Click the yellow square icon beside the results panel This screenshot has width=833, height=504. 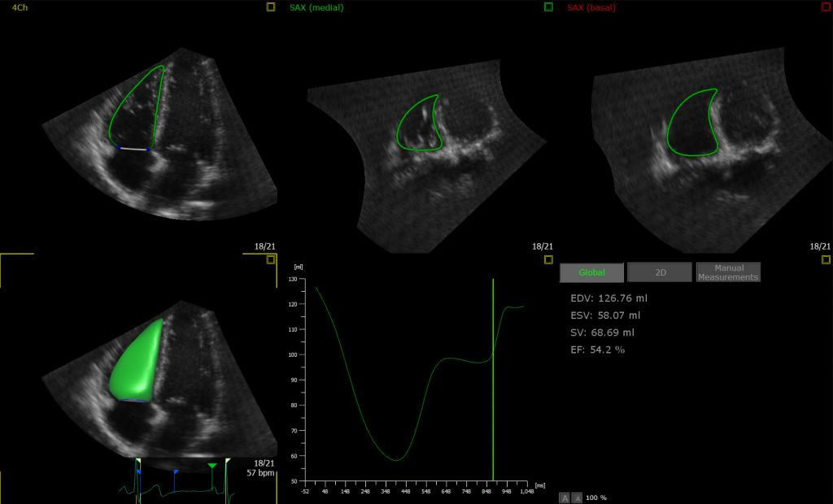point(826,259)
